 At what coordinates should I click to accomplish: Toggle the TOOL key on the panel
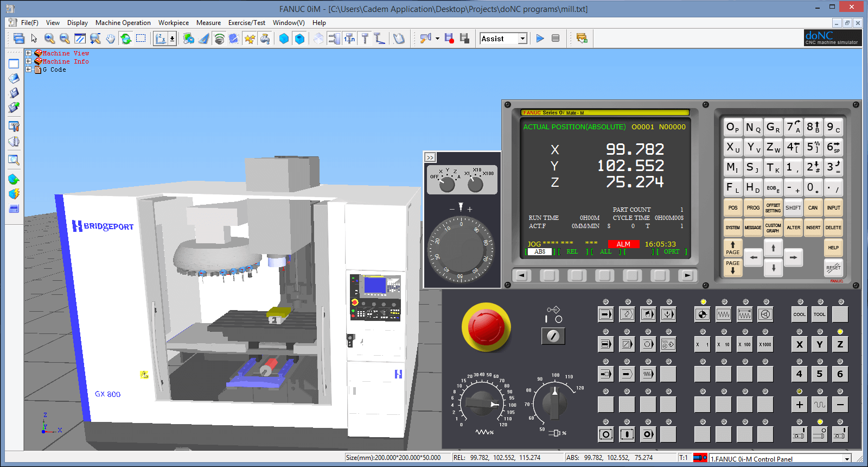tap(820, 314)
